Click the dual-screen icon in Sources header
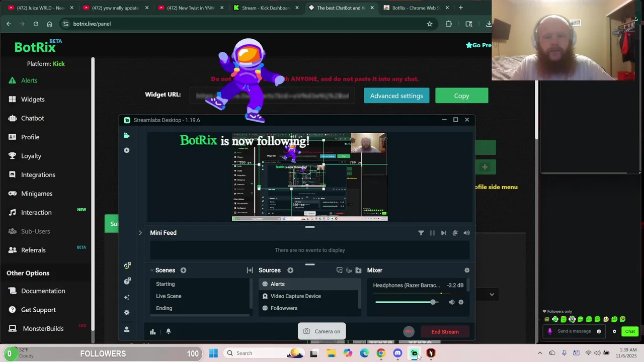Viewport: 644px width, 362px height. click(339, 270)
